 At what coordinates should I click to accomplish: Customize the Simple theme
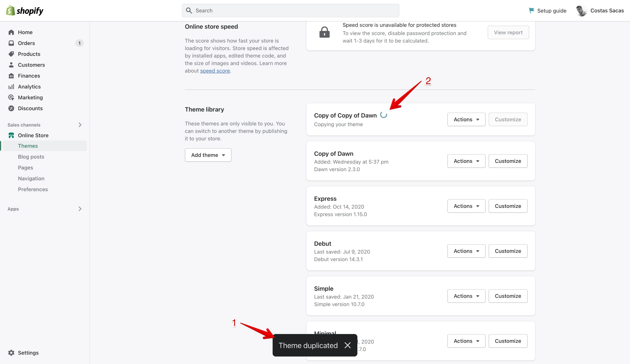click(508, 296)
